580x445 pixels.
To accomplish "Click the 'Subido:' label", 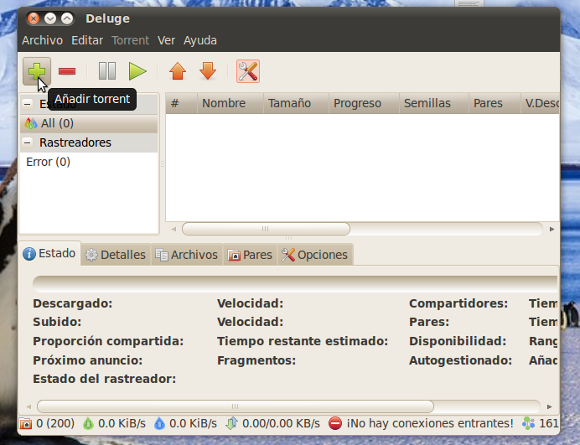I will click(57, 322).
